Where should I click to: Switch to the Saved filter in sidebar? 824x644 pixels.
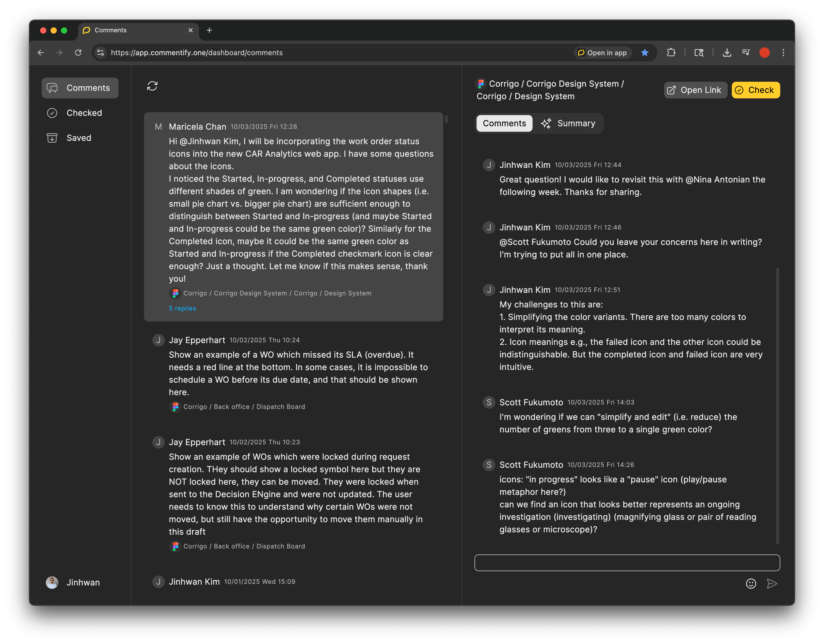point(79,138)
